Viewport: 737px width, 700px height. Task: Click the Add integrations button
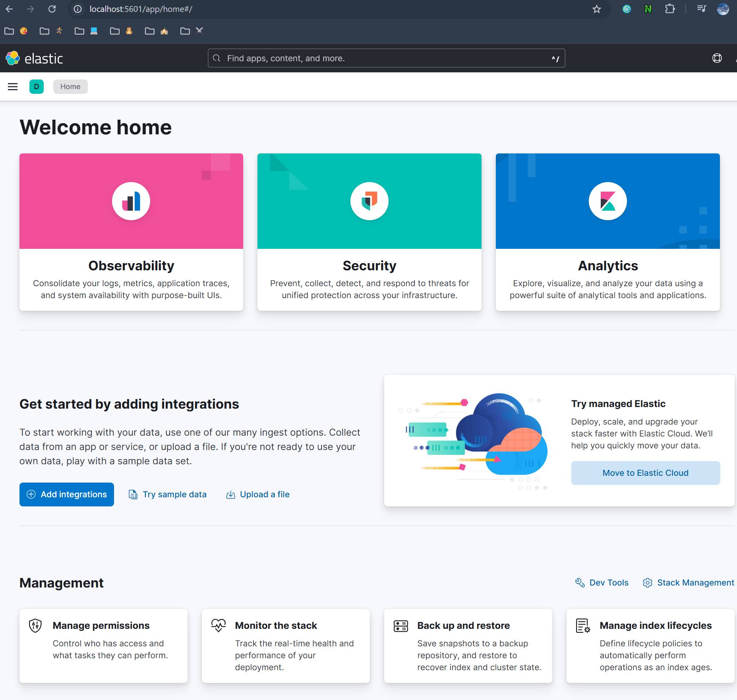point(67,494)
